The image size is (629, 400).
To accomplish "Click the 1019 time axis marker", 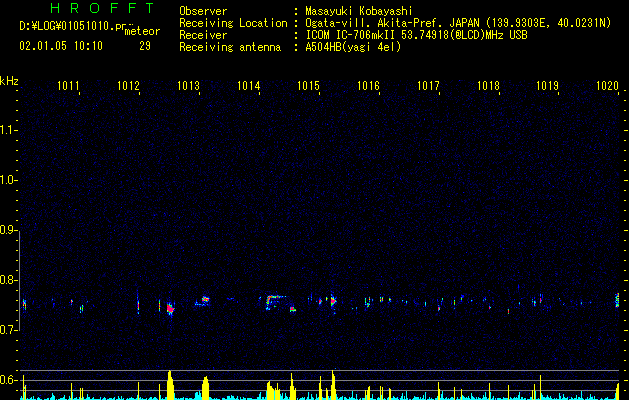I will [x=548, y=86].
